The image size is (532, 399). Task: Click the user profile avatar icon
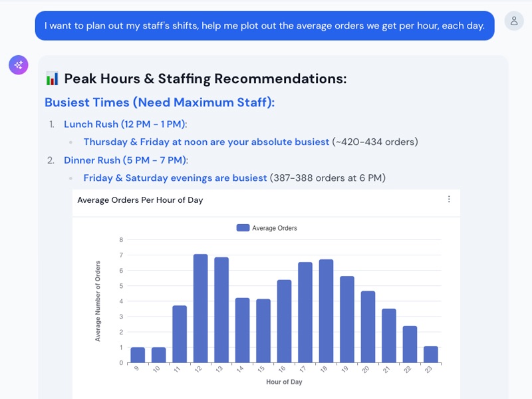point(514,21)
